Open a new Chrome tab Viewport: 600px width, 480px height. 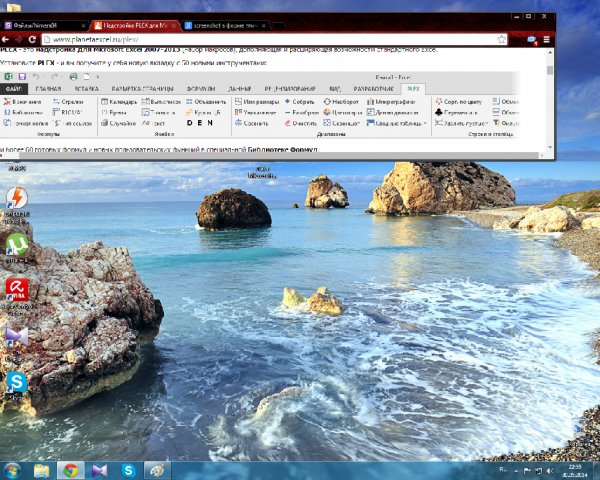(x=279, y=26)
